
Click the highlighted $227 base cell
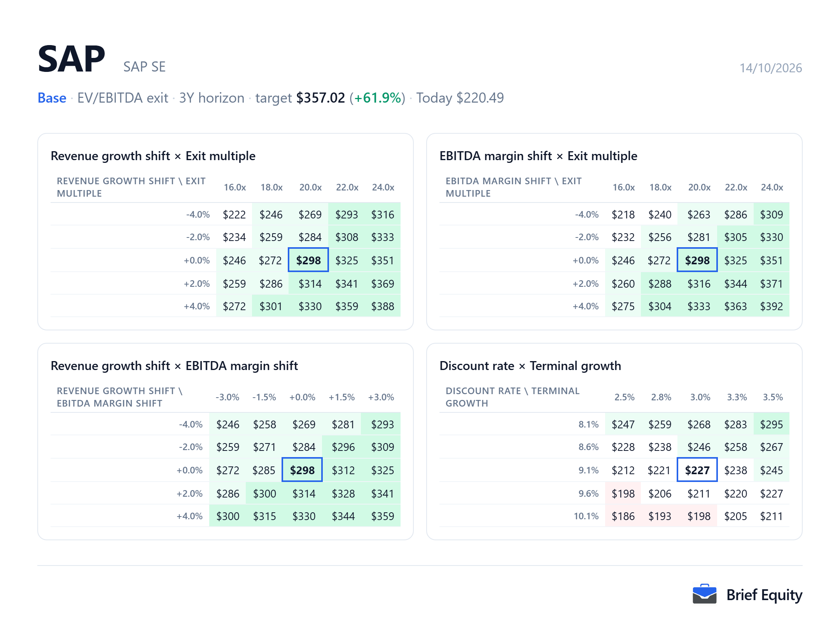pos(697,470)
